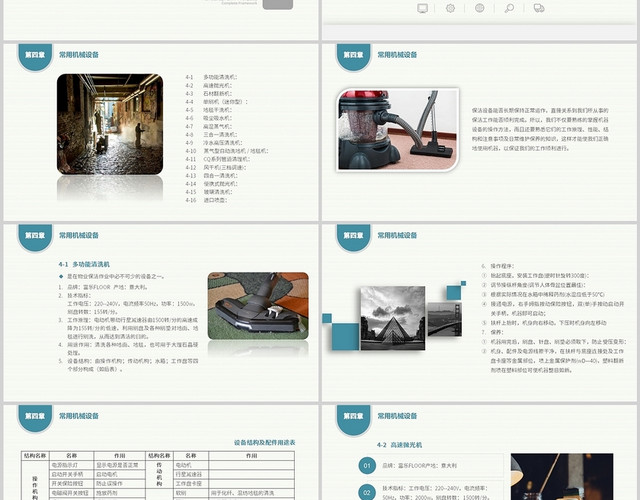Click table cell 工作盘卡座
This screenshot has width=640, height=500.
click(x=191, y=483)
